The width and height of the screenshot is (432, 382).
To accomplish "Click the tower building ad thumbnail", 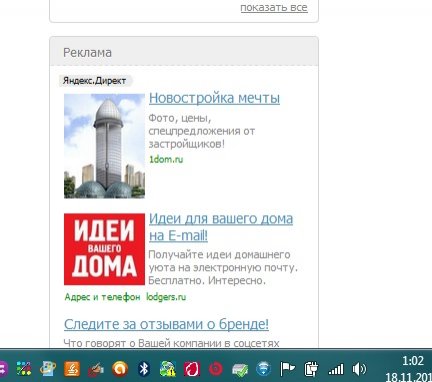I will tap(104, 146).
